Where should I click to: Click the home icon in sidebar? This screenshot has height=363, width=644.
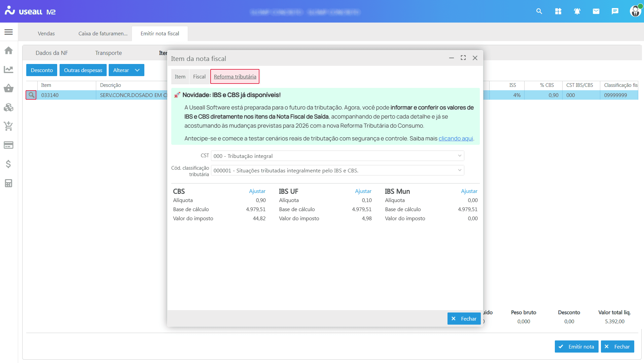pyautogui.click(x=8, y=51)
